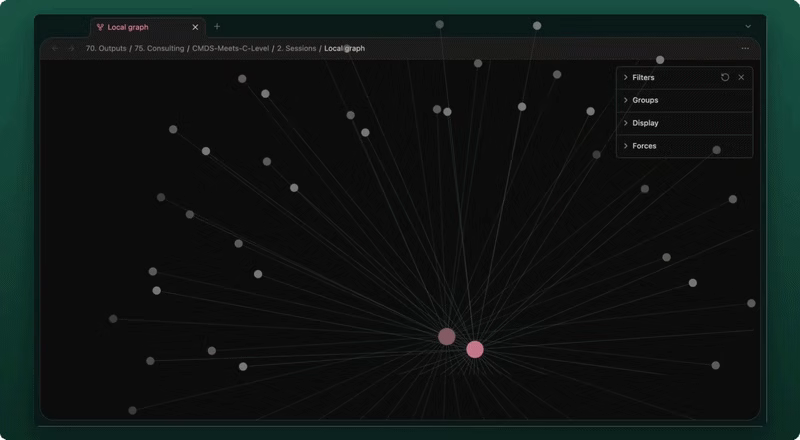
Task: Close the graph settings panel
Action: click(x=741, y=78)
